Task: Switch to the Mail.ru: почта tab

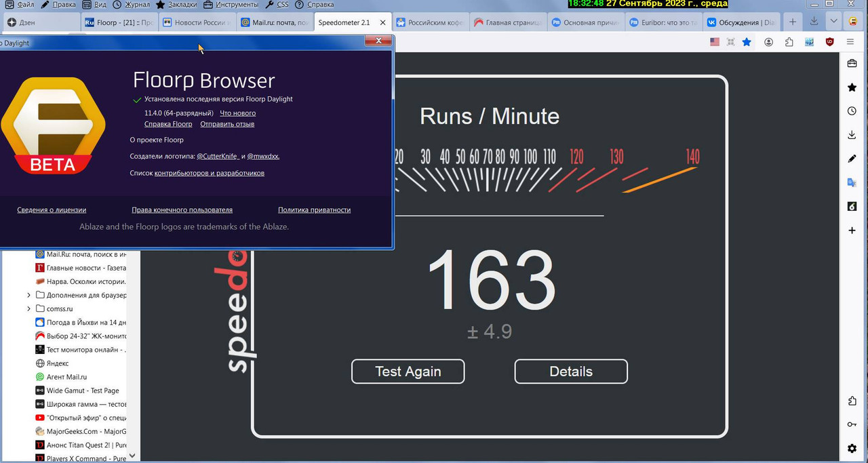Action: 275,22
